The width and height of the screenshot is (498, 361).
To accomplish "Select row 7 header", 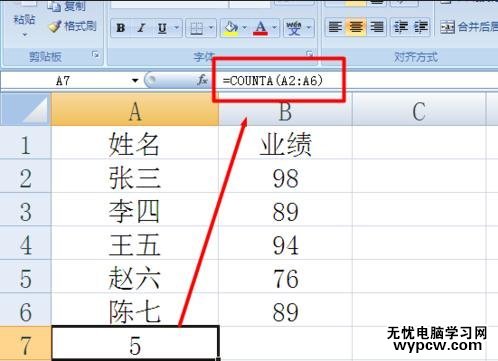I will tap(26, 344).
